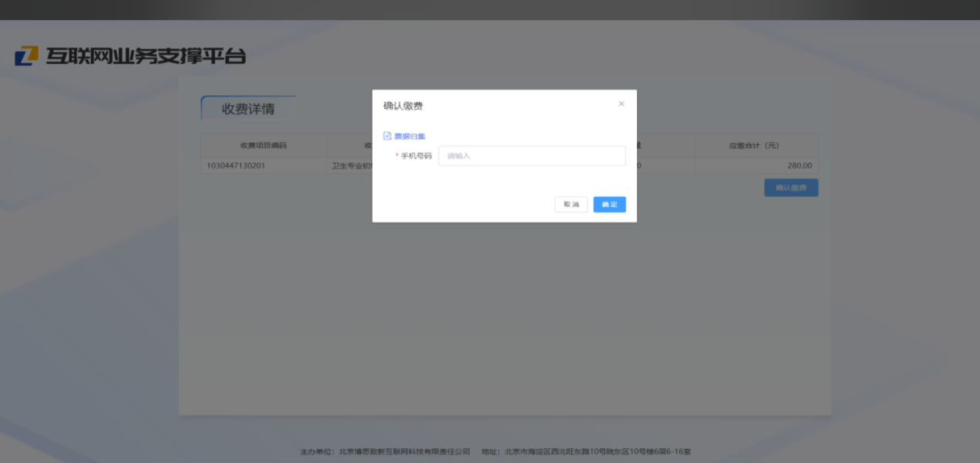
Task: Click the 1030447130201 item code cell
Action: coord(236,165)
